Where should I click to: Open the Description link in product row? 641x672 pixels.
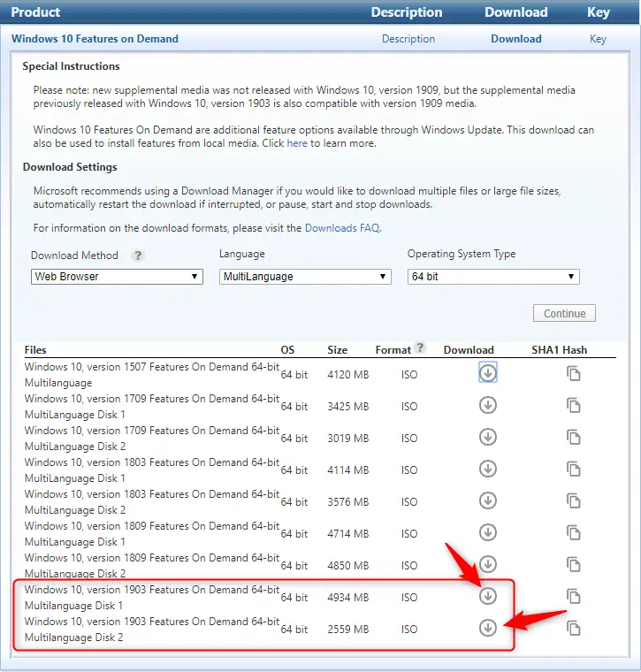pos(408,39)
